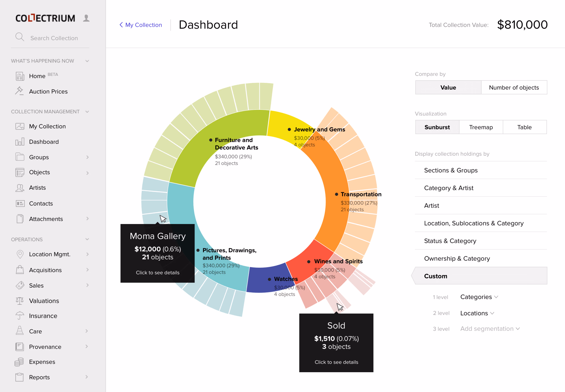Click the Dashboard bar chart icon
The height and width of the screenshot is (392, 565).
20,142
